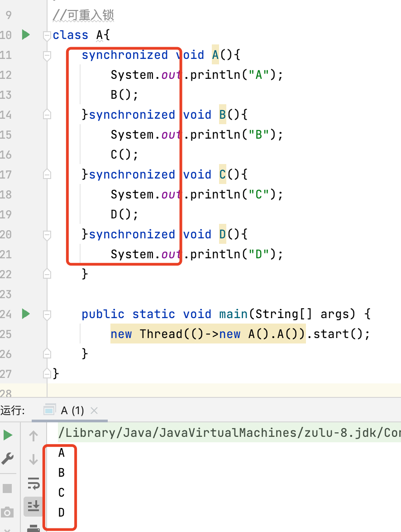This screenshot has width=401, height=532.
Task: Close the 'A (1)' run tab
Action: coord(94,411)
